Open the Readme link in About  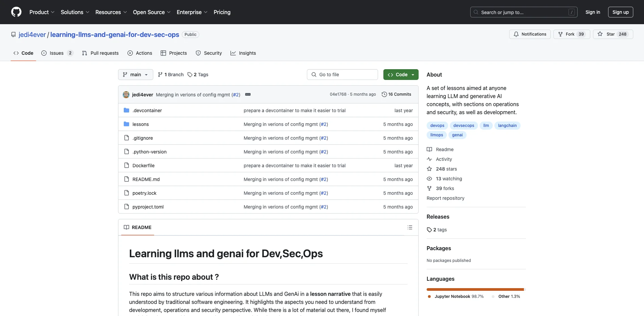pos(440,149)
